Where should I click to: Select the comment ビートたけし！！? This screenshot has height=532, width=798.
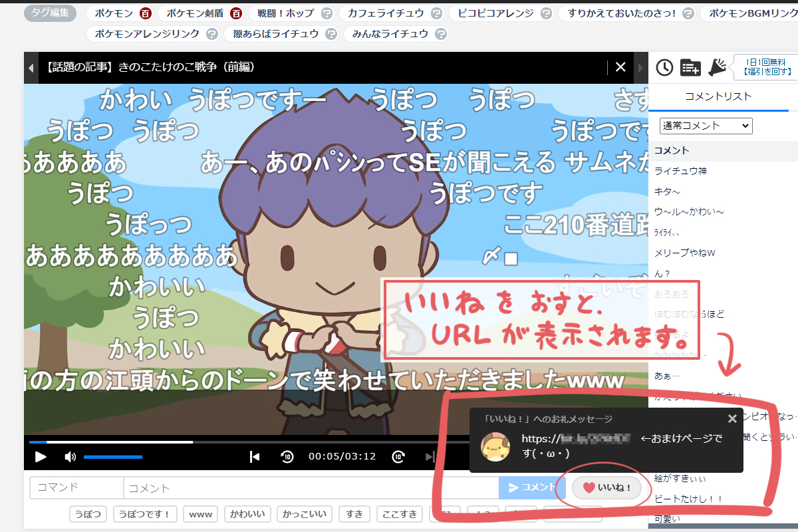coord(688,498)
